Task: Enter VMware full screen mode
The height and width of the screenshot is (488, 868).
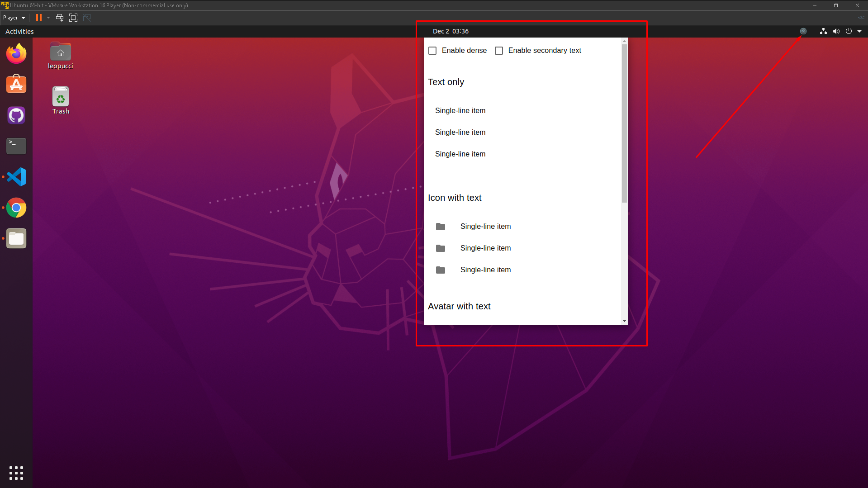Action: (73, 18)
